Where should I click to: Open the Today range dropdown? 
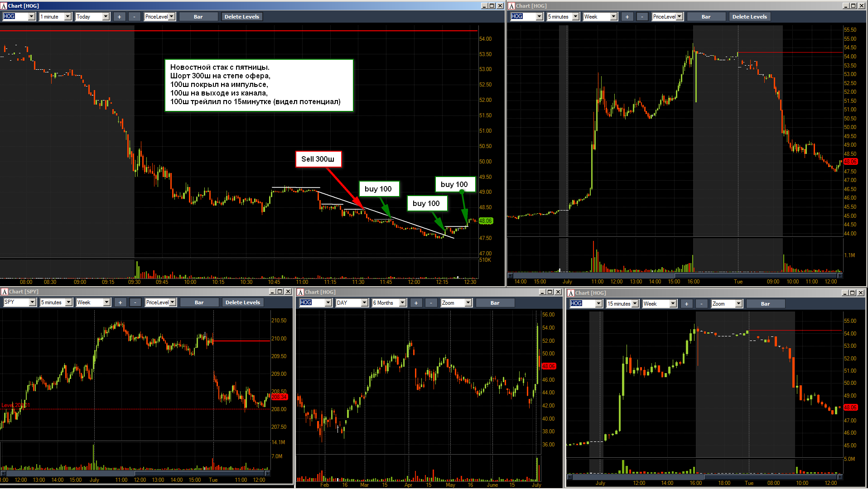(106, 17)
